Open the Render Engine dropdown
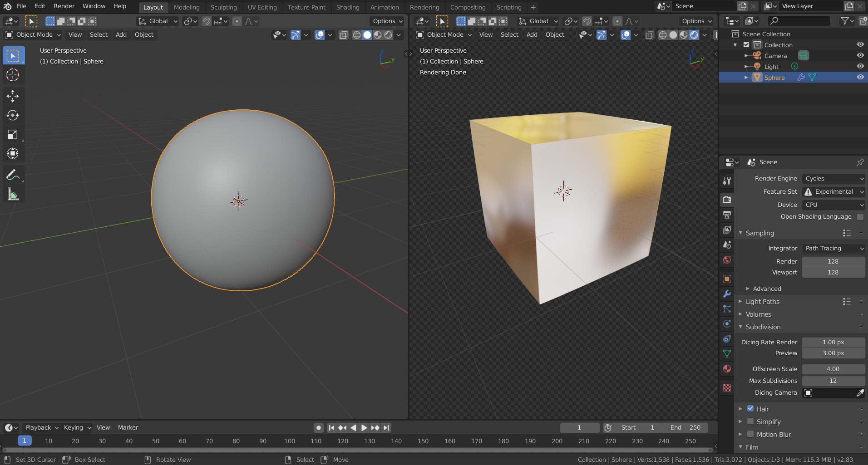Viewport: 868px width, 465px height. click(833, 178)
